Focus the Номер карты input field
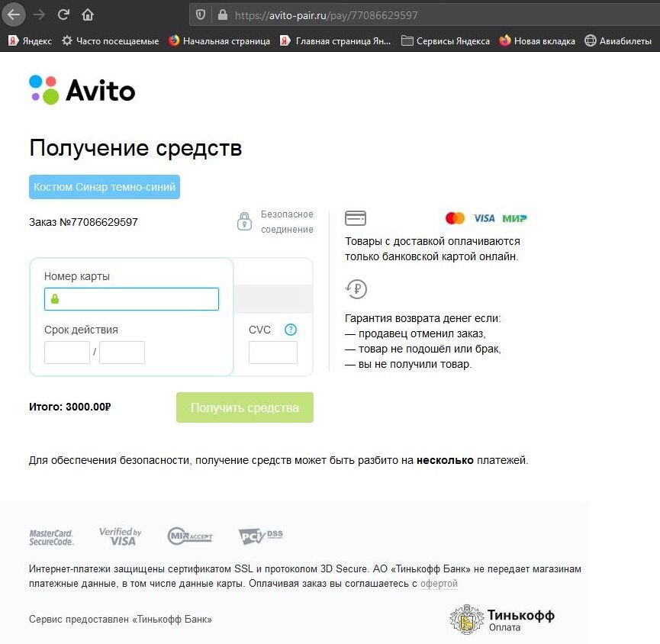 point(131,299)
